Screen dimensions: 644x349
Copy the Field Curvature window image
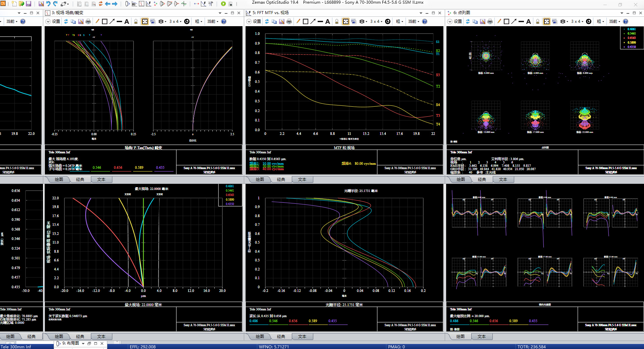73,21
